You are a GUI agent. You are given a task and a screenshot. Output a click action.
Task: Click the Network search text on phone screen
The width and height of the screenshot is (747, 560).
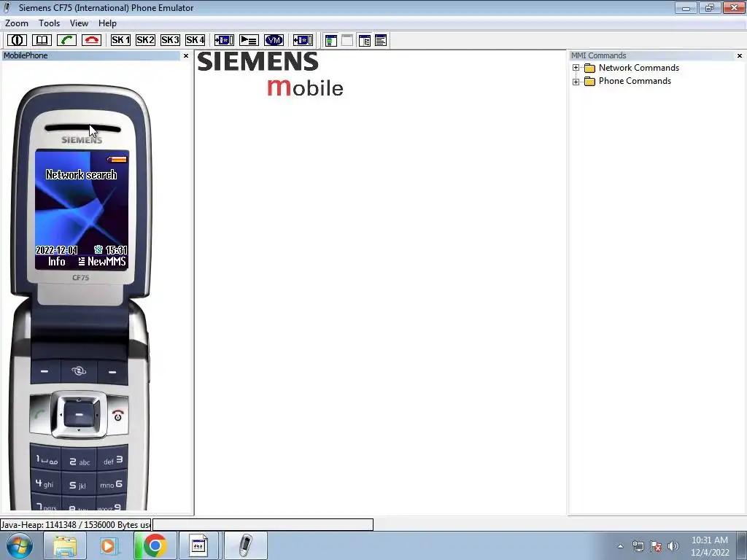click(82, 175)
